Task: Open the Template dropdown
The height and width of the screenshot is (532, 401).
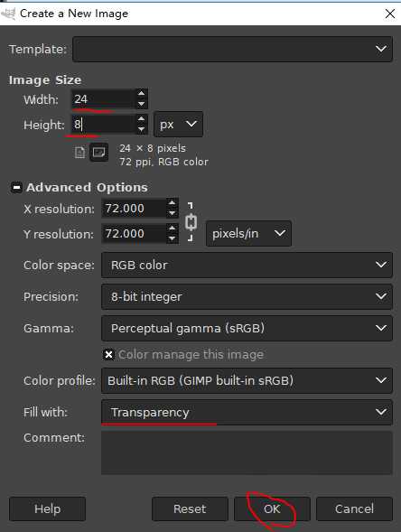Action: [232, 49]
